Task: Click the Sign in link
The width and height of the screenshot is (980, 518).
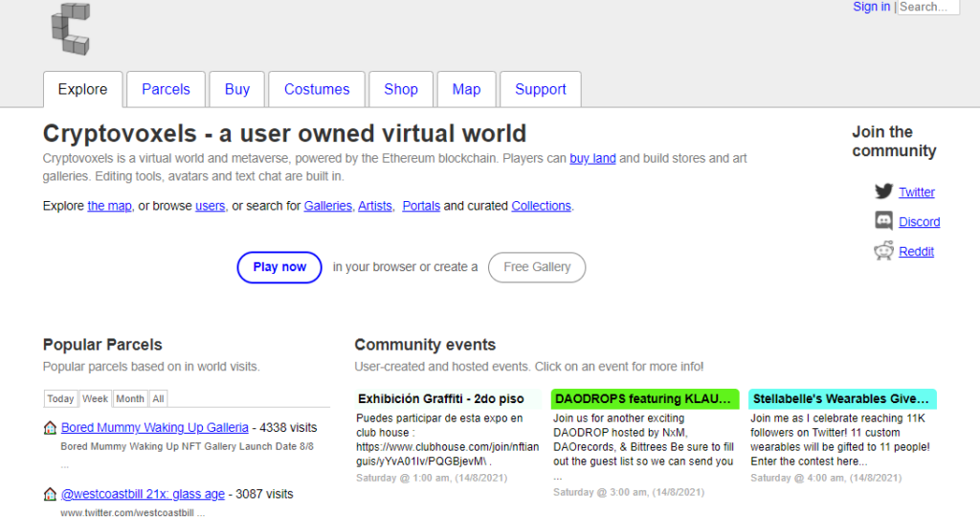Action: (871, 7)
